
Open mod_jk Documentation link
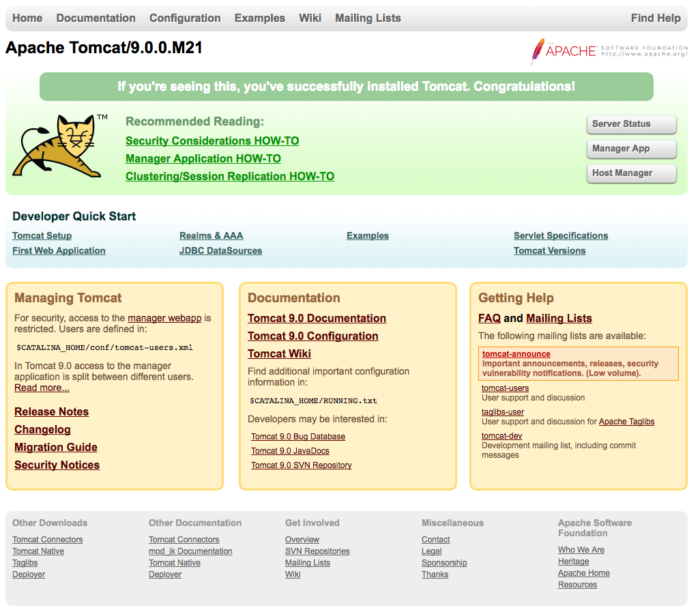[x=190, y=551]
